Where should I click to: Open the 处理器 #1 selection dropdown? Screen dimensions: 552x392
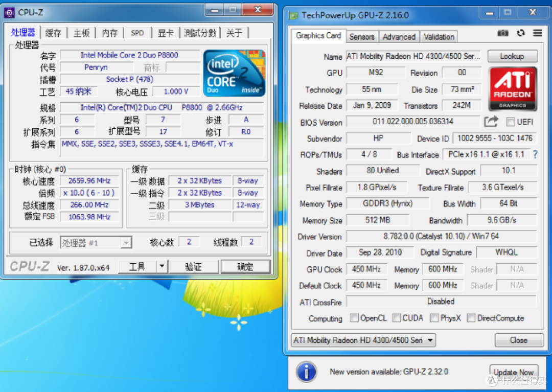(96, 242)
